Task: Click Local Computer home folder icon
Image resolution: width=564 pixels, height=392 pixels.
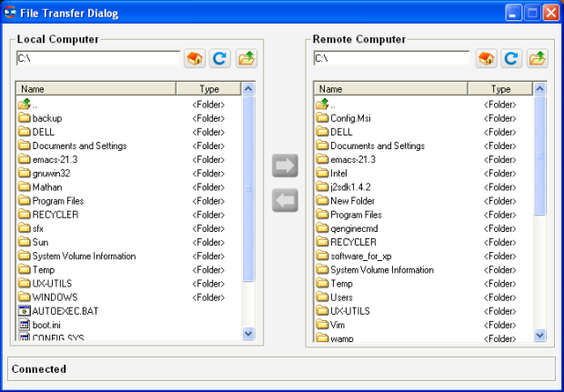Action: click(195, 58)
